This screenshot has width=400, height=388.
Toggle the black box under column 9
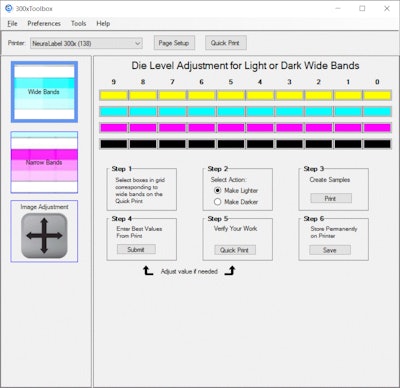(114, 144)
